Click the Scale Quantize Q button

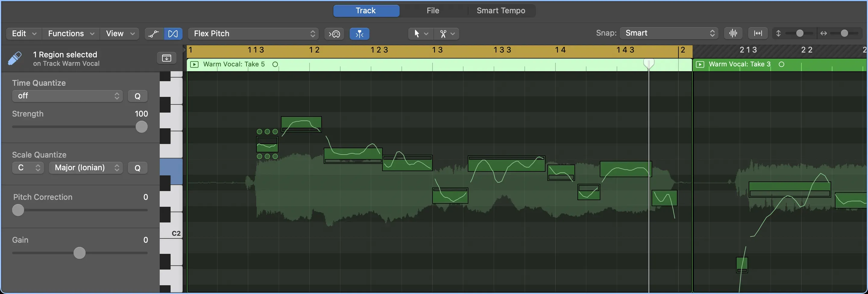coord(137,168)
